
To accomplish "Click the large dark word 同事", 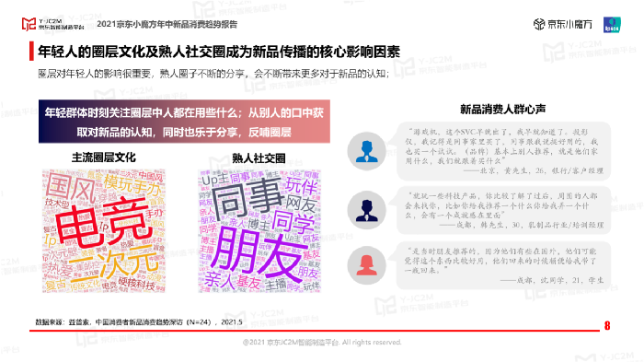I will pos(248,198).
